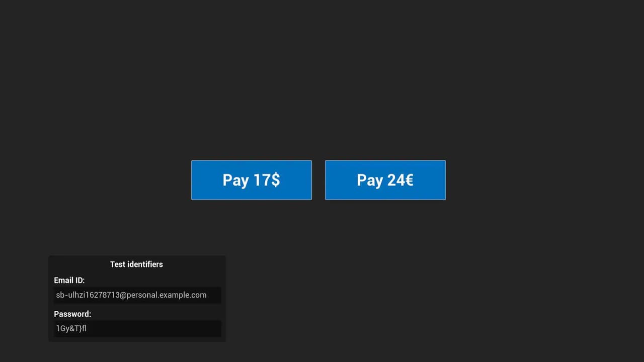Click the Pay 17$ button
Screen dimensions: 644x362
point(252,180)
